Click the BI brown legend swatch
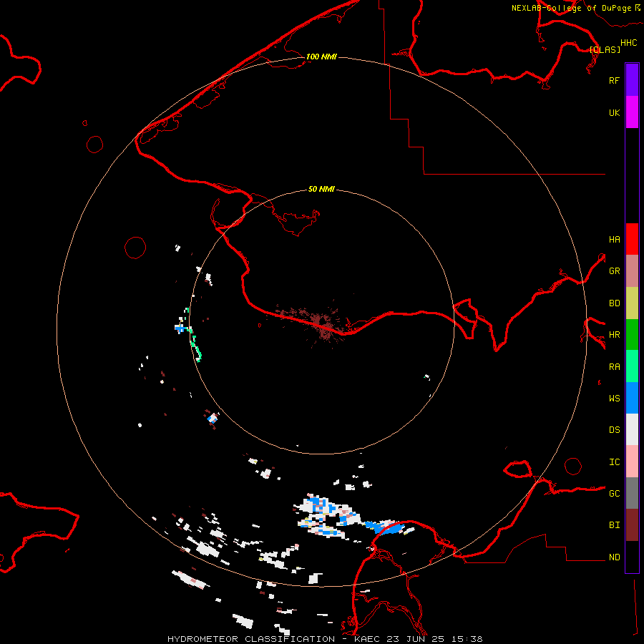The height and width of the screenshot is (644, 644). click(632, 525)
